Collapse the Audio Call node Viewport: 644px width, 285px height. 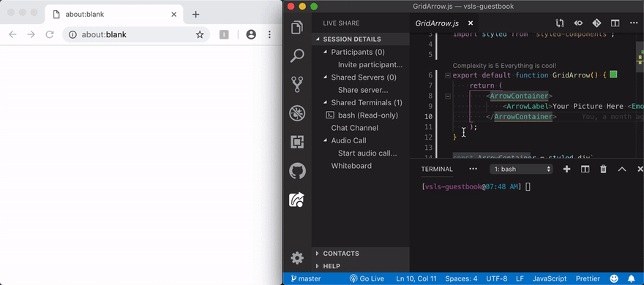click(x=325, y=140)
